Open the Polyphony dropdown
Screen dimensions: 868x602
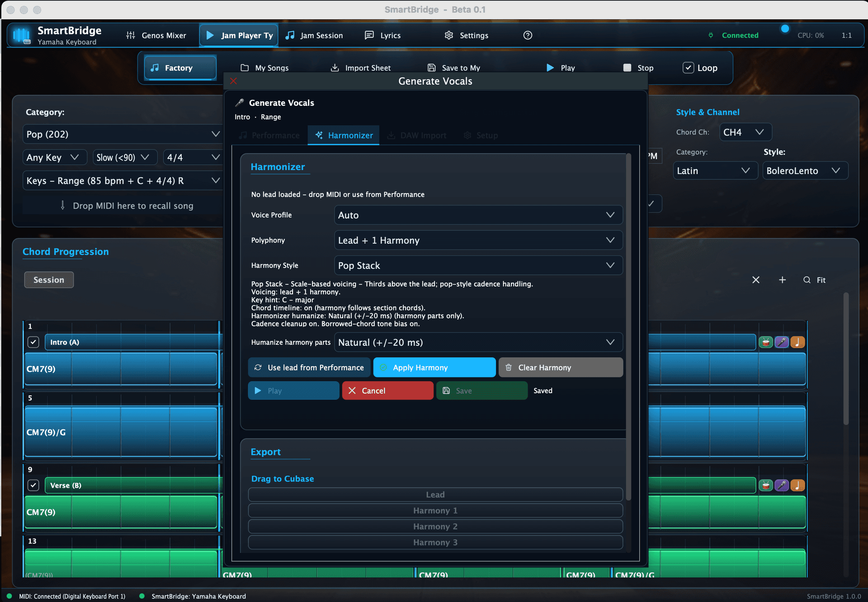[478, 240]
